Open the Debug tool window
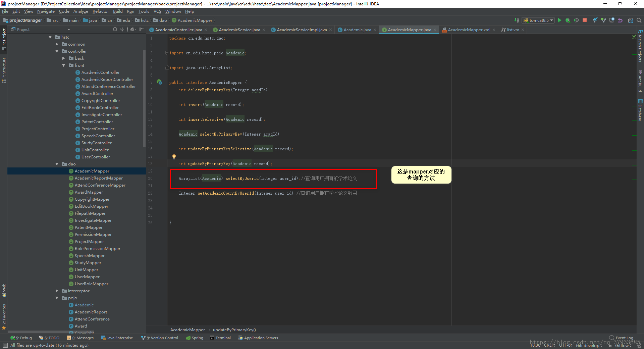644x349 pixels. 21,338
